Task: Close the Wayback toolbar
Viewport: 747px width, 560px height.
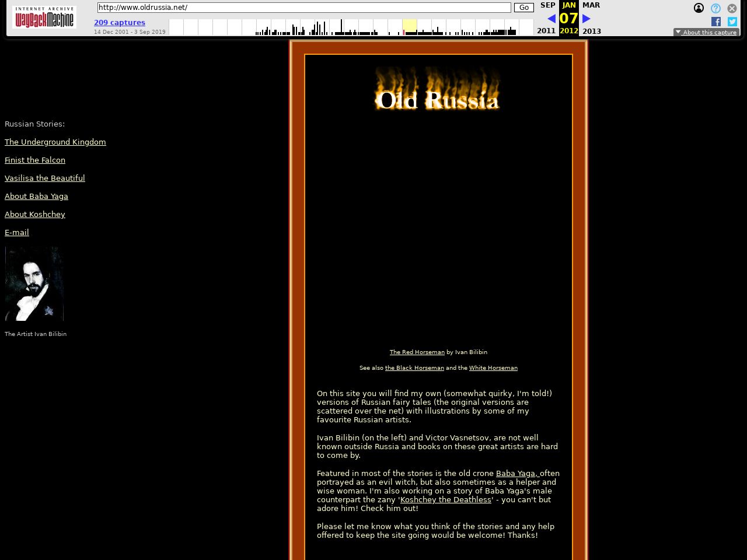Action: pyautogui.click(x=732, y=8)
